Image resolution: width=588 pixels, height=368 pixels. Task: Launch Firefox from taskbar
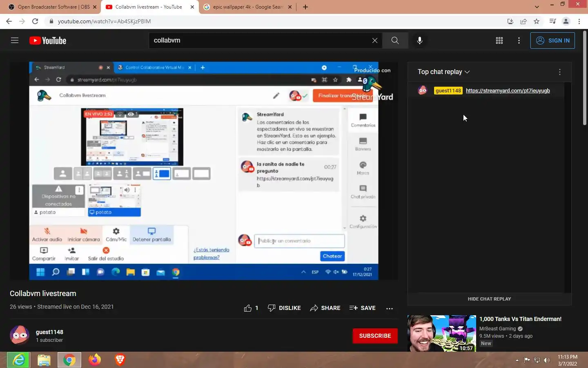pos(95,360)
